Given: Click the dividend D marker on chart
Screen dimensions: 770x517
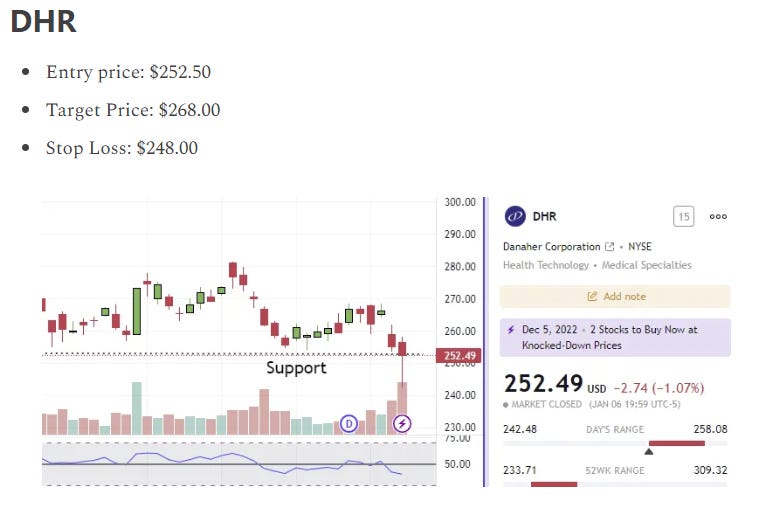Looking at the screenshot, I should click(x=349, y=423).
